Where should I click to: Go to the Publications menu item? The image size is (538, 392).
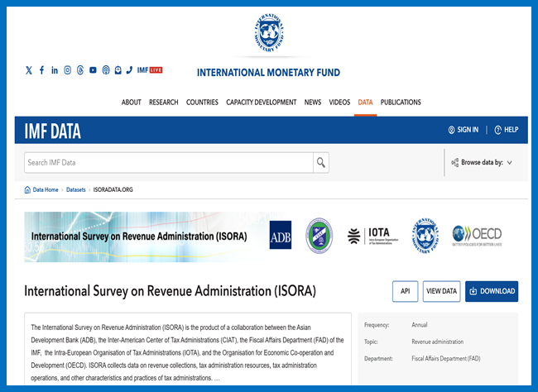pos(401,103)
